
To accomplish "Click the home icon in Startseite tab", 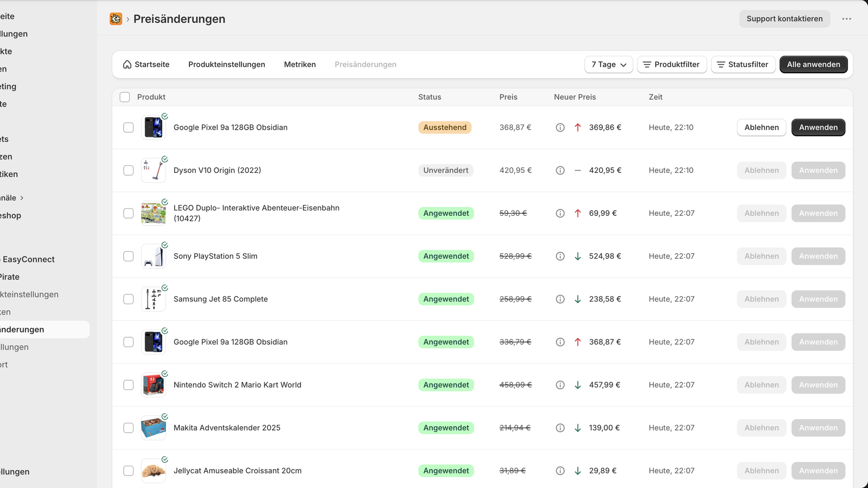I will [x=127, y=65].
